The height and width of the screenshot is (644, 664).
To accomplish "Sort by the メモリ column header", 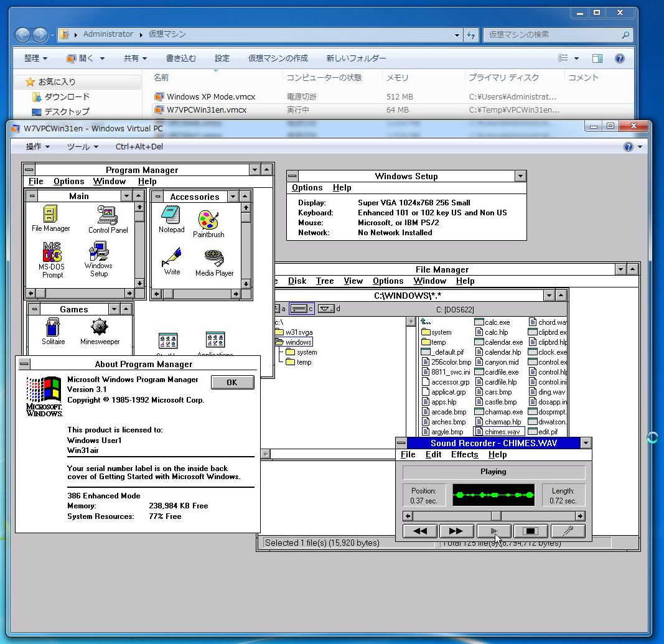I will 423,78.
